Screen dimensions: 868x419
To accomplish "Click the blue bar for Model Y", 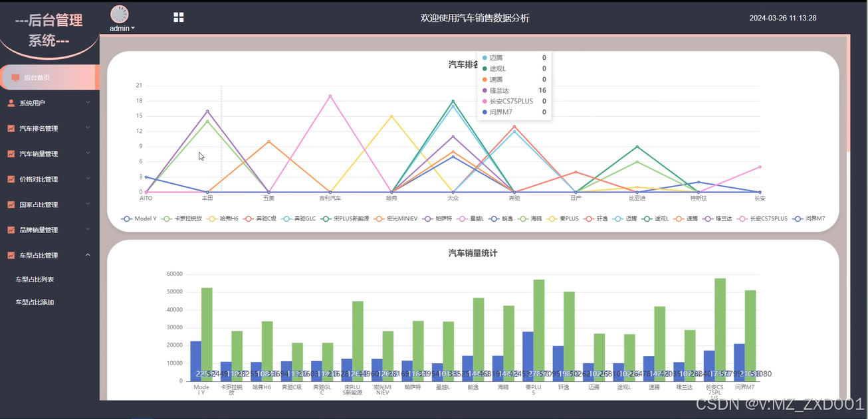I will pyautogui.click(x=195, y=361).
